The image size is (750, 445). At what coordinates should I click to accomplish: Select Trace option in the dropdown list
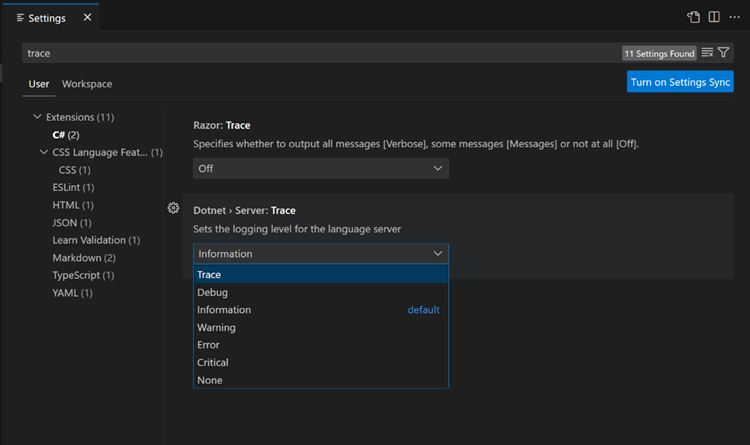click(320, 274)
